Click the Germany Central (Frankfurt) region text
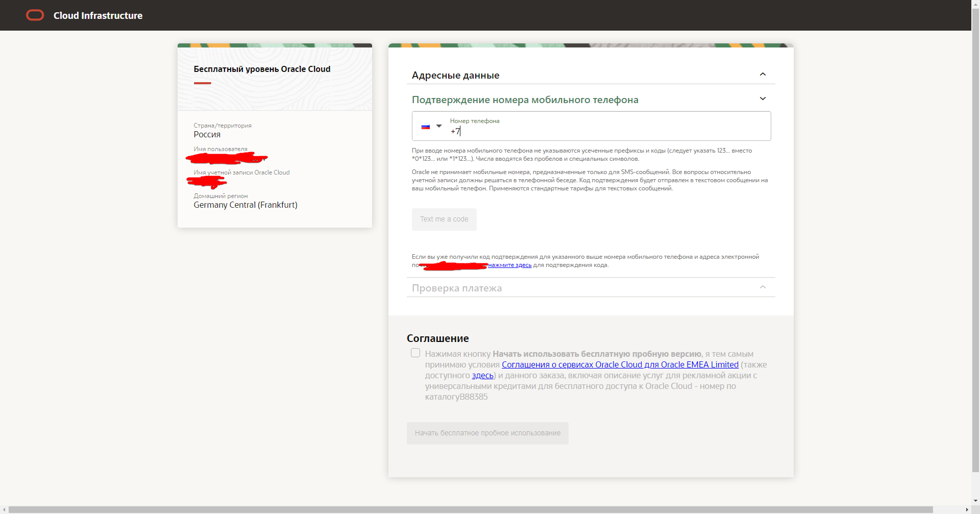The width and height of the screenshot is (980, 514). (x=246, y=205)
